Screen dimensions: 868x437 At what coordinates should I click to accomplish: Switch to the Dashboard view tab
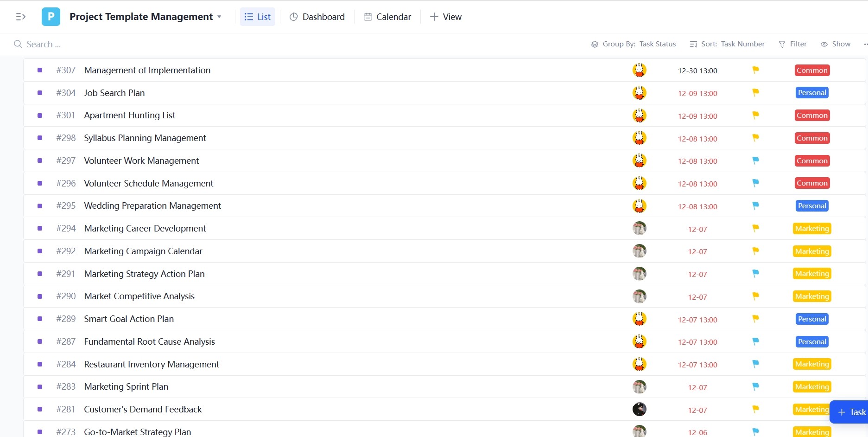(x=317, y=17)
